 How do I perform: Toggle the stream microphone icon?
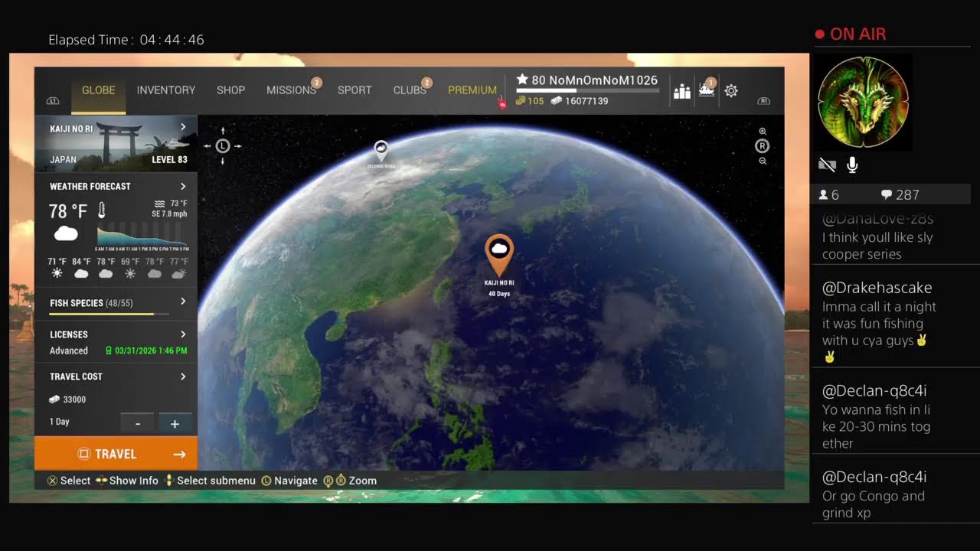pos(852,165)
